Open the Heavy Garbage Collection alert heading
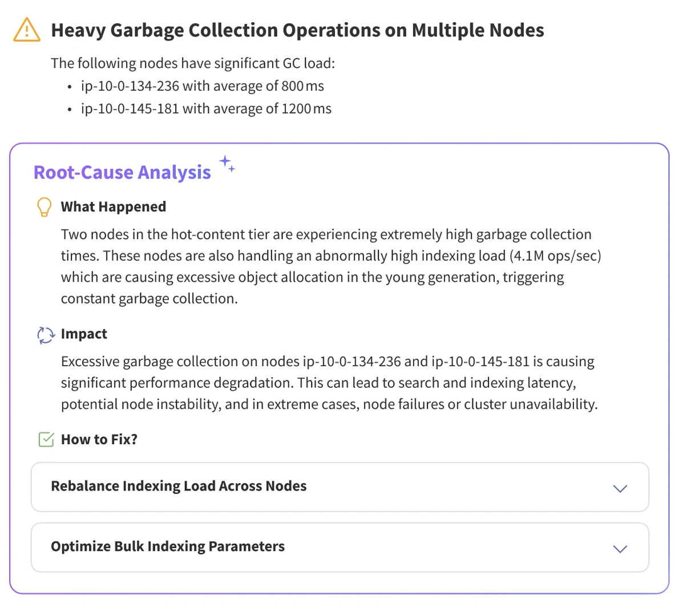683x616 pixels. 297,30
